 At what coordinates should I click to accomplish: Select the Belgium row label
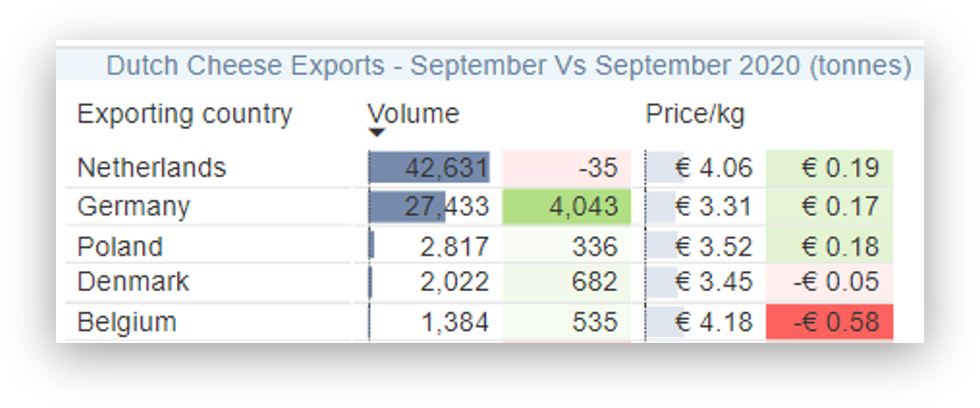tap(127, 322)
